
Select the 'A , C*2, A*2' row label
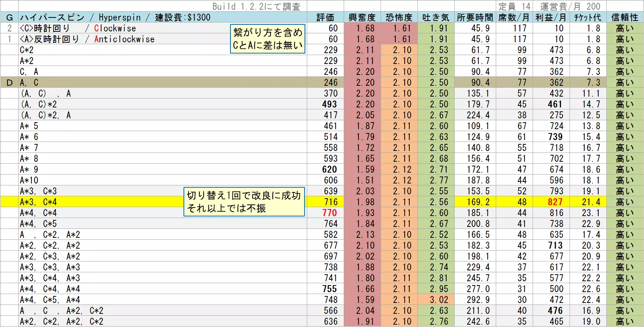(x=50, y=235)
